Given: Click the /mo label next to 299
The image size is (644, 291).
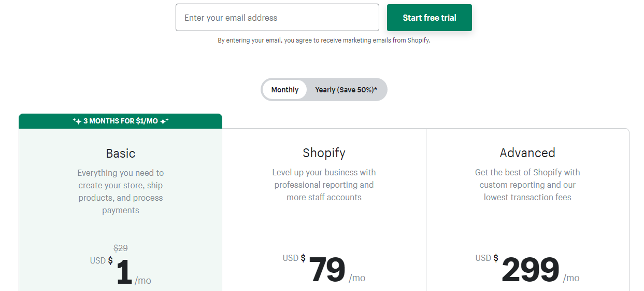Looking at the screenshot, I should [571, 278].
